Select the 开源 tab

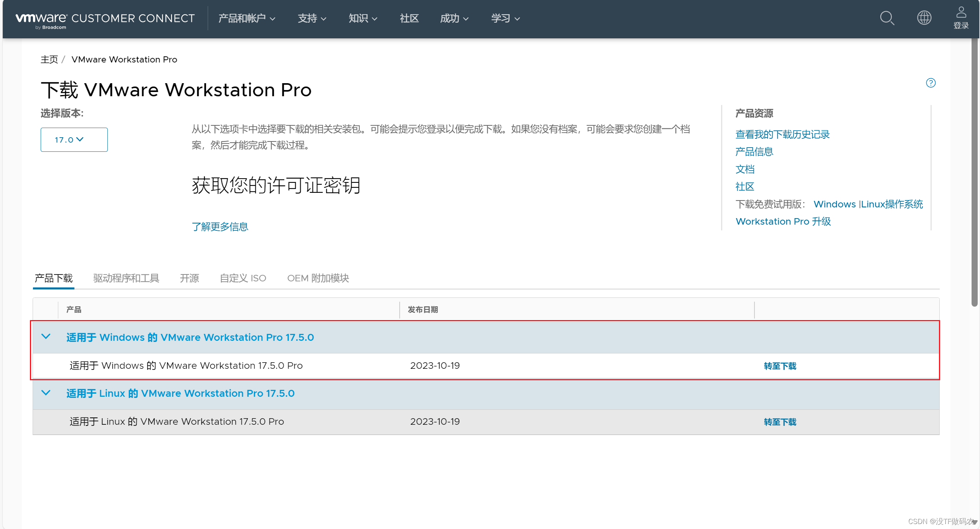coord(189,278)
